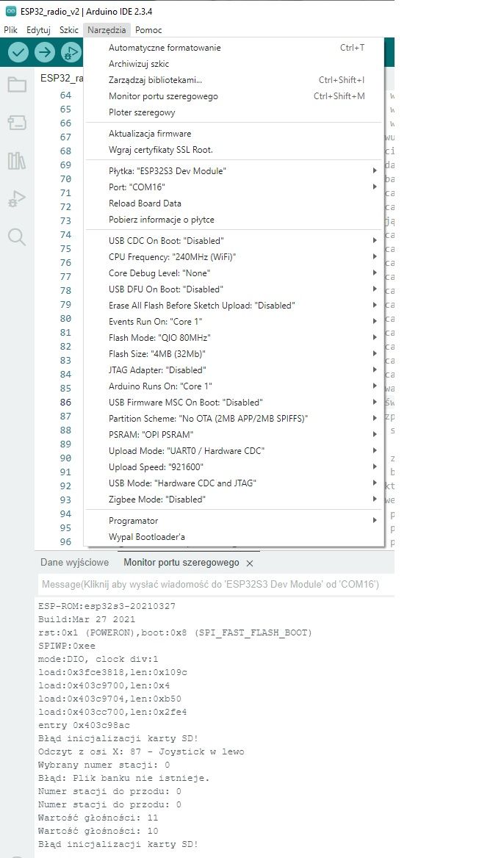
Task: Click "Błąd: Plik banku nie istnieje." line
Action: pos(123,778)
